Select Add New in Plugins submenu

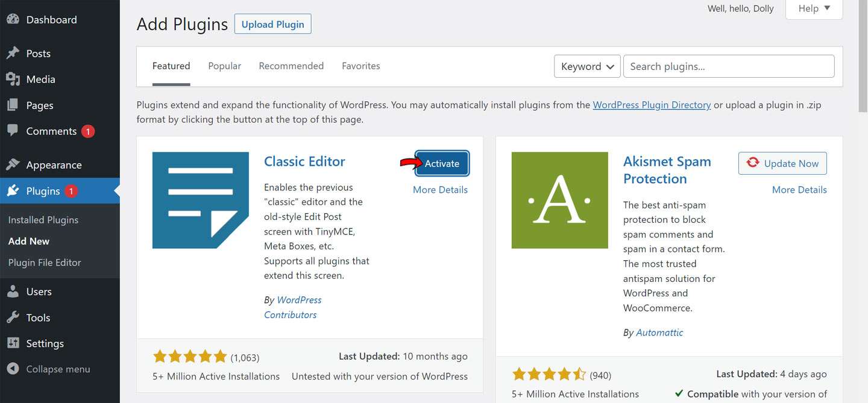29,241
